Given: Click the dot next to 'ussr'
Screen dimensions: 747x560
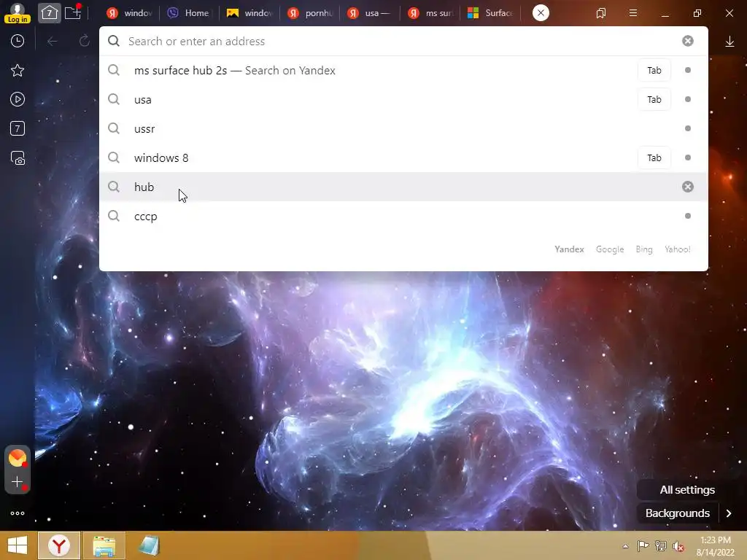Looking at the screenshot, I should 687,128.
